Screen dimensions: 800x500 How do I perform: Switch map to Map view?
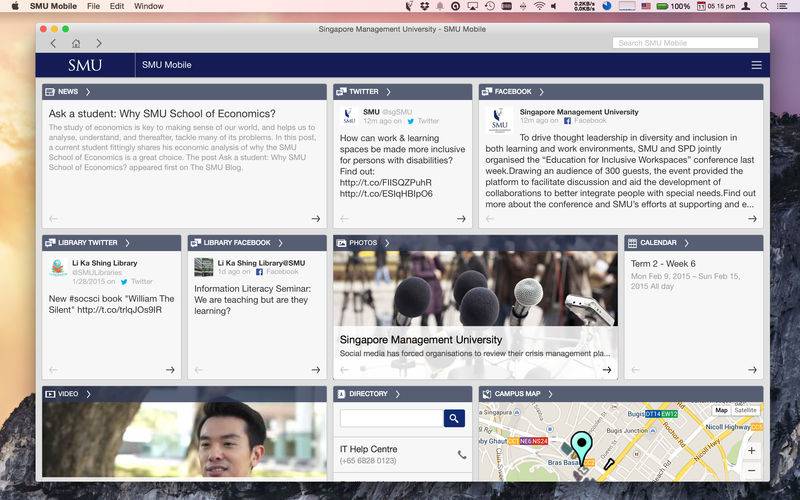click(721, 410)
